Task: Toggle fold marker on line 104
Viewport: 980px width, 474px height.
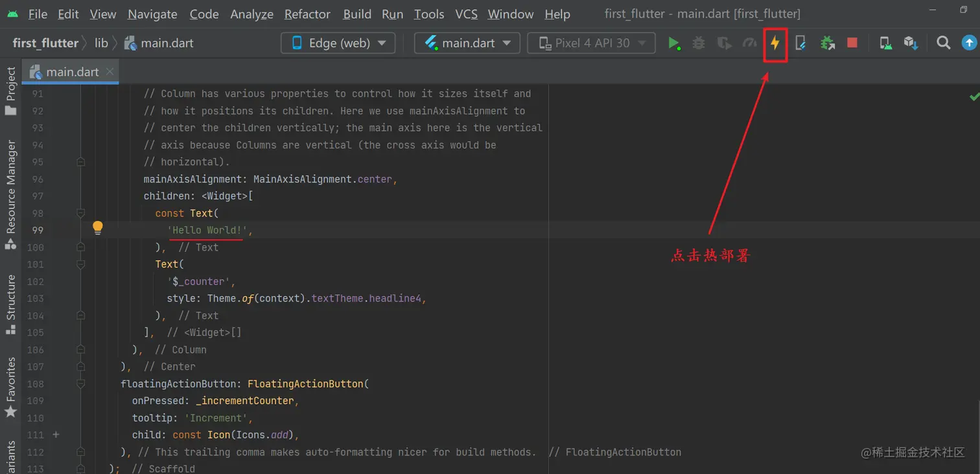Action: [80, 315]
